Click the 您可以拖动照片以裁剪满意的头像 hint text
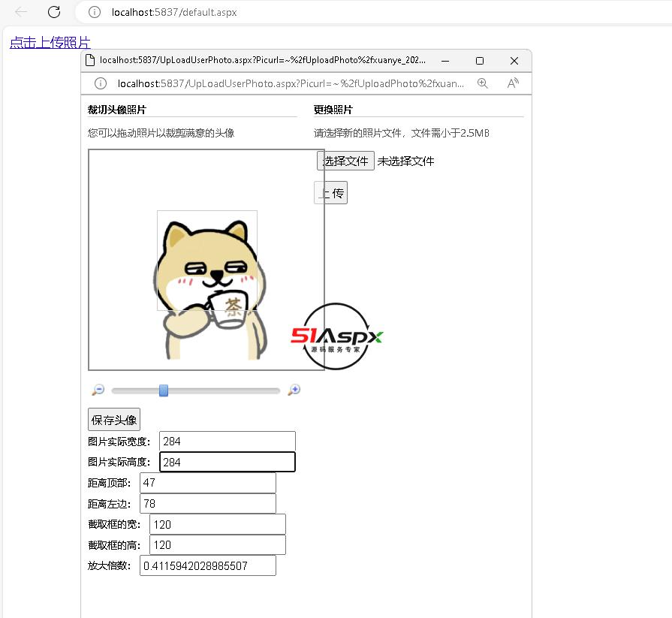Screen dimensions: 672x618 (161, 133)
